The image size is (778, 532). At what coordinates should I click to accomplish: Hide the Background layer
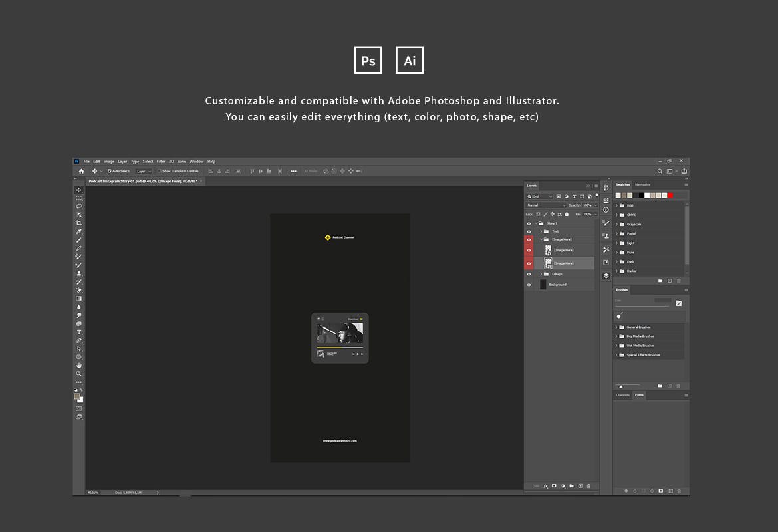(x=529, y=285)
